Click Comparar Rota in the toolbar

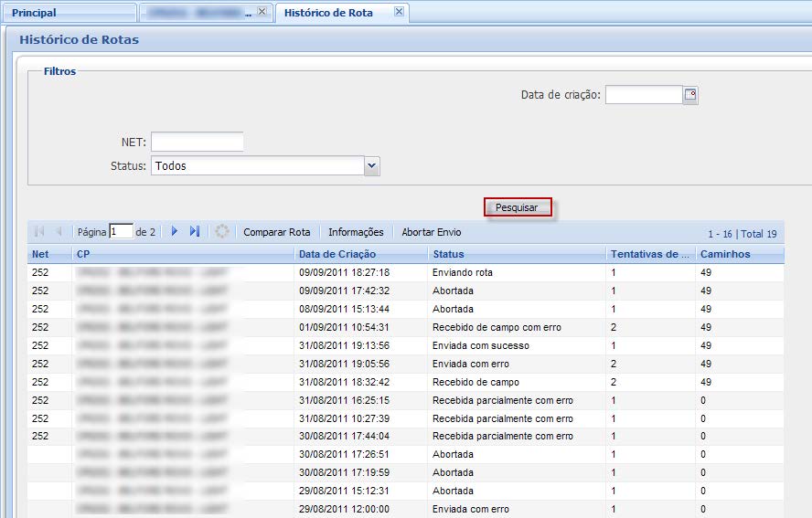click(276, 232)
